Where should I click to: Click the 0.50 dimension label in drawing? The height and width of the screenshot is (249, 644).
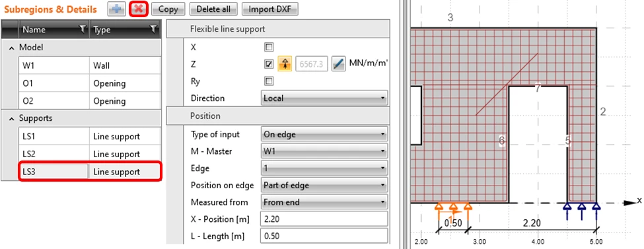pos(453,223)
